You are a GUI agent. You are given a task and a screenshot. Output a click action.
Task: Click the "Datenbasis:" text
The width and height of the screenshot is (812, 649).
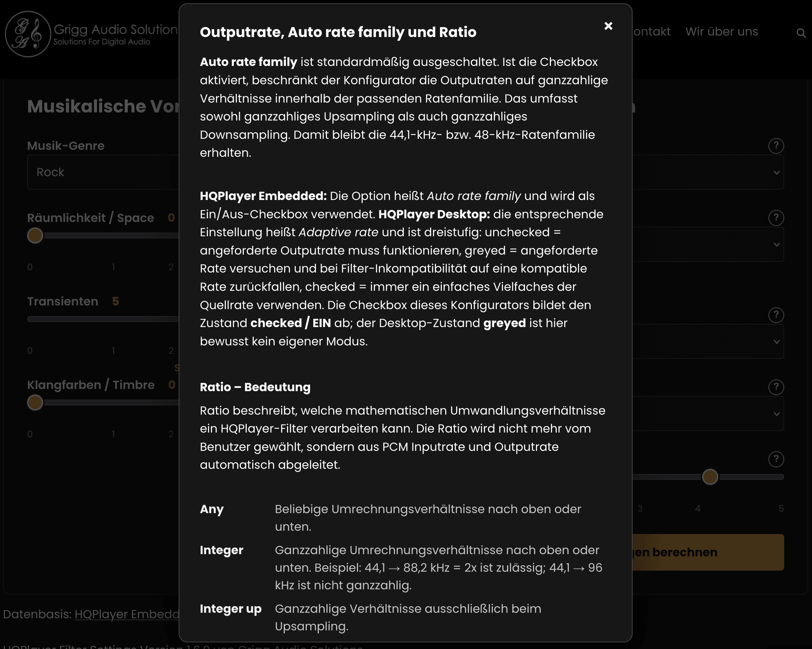click(37, 614)
